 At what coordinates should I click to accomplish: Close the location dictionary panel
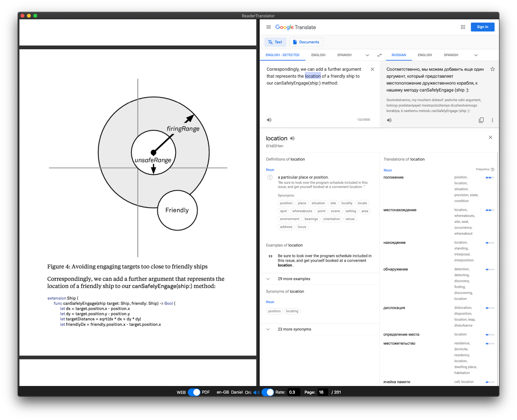click(490, 137)
